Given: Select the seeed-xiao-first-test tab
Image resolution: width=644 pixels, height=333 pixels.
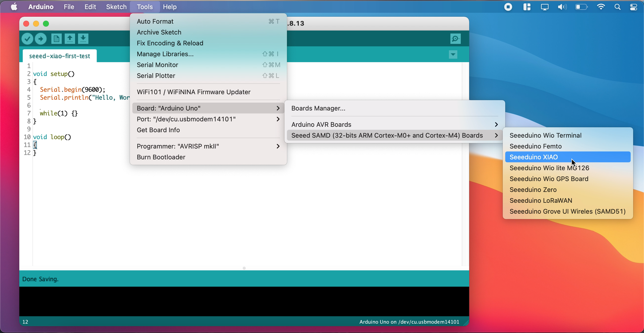Looking at the screenshot, I should tap(60, 56).
